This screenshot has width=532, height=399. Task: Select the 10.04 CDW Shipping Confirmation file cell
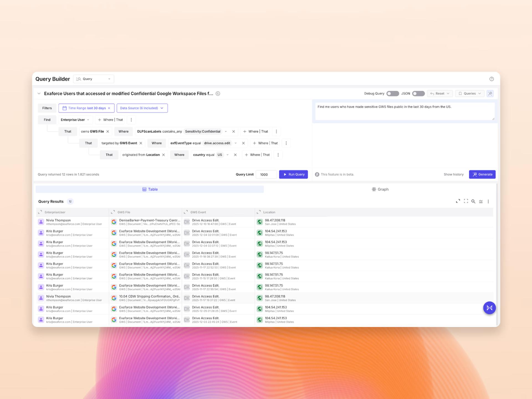tap(146, 298)
